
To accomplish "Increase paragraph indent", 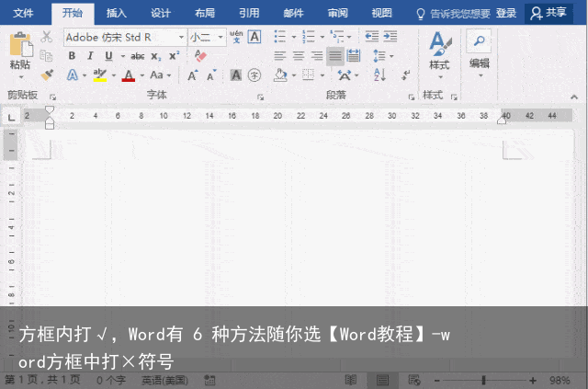I will pos(390,37).
